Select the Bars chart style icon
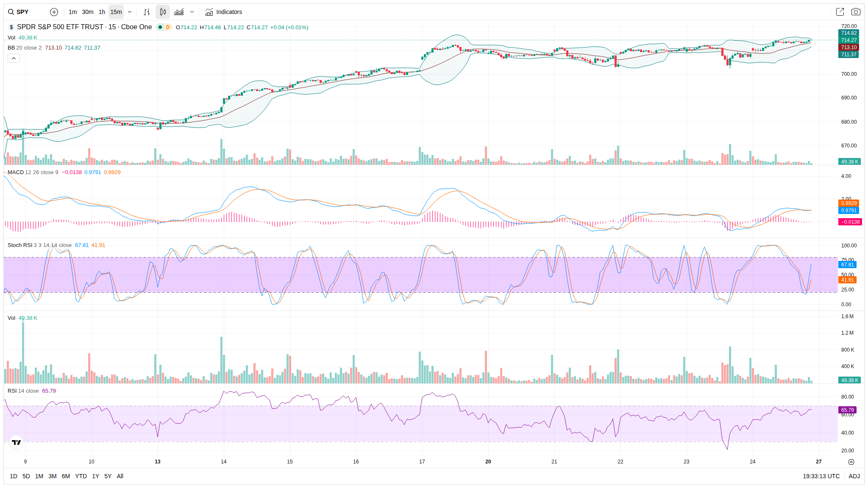 coord(147,12)
